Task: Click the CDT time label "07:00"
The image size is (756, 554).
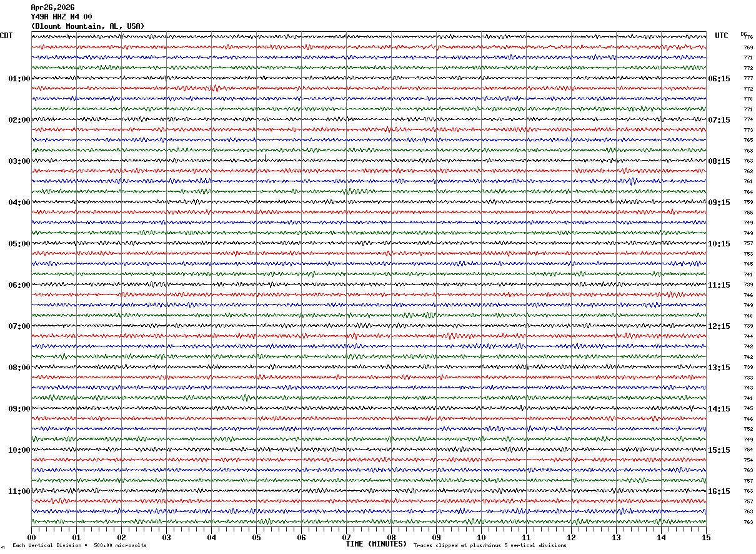Action: pyautogui.click(x=19, y=326)
